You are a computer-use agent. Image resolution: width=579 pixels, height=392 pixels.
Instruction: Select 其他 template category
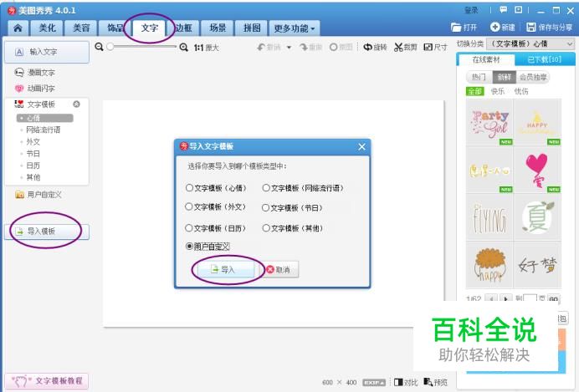click(x=33, y=177)
